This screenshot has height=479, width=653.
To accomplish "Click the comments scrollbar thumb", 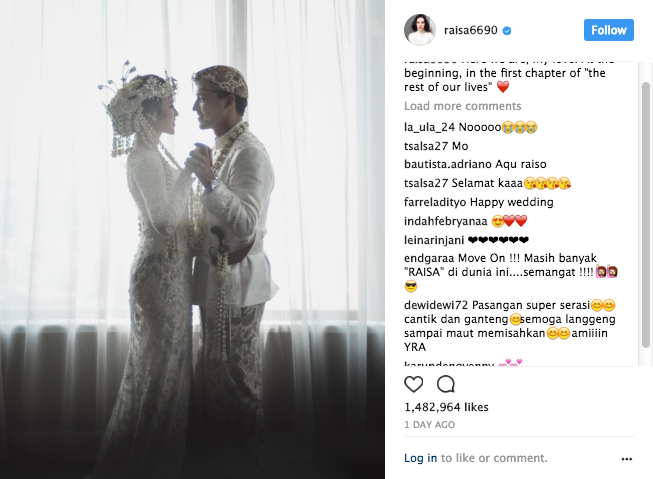I will [646, 215].
